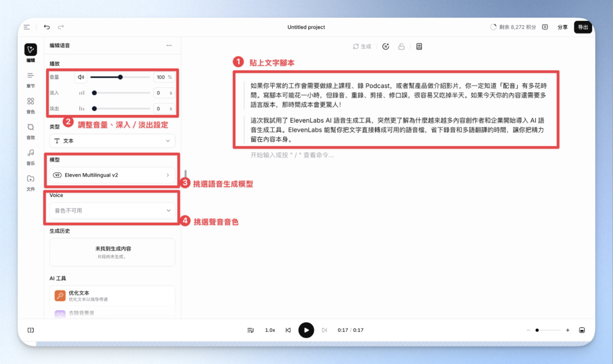Click the 生成 regenerate button
Image resolution: width=613 pixels, height=364 pixels.
click(x=362, y=47)
